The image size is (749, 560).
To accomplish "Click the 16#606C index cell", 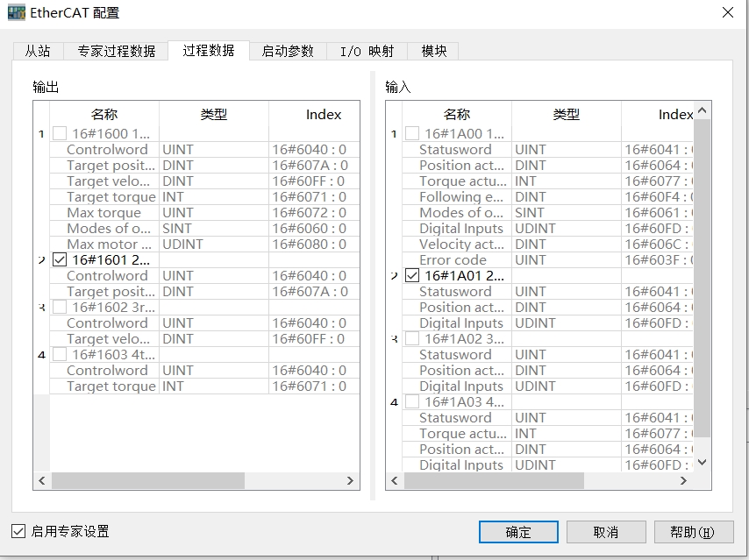I will [657, 244].
